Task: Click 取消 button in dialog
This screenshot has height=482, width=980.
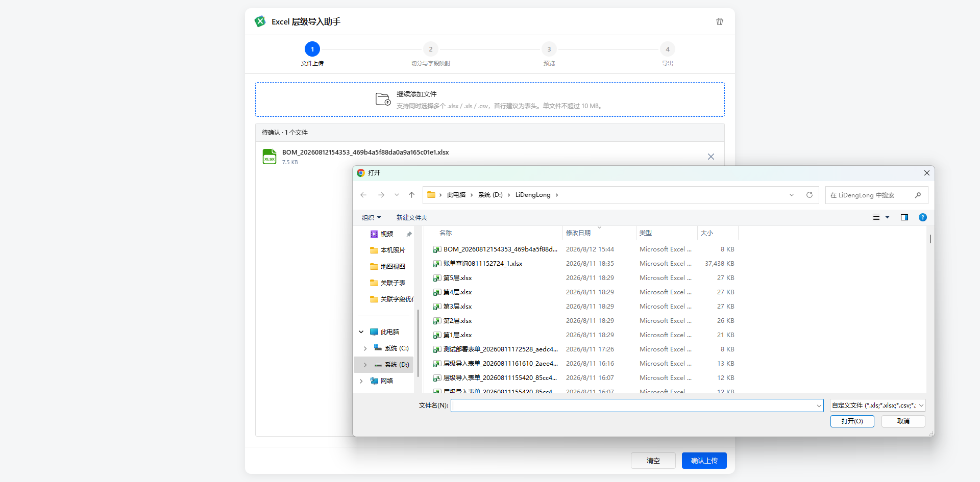Action: [x=903, y=421]
